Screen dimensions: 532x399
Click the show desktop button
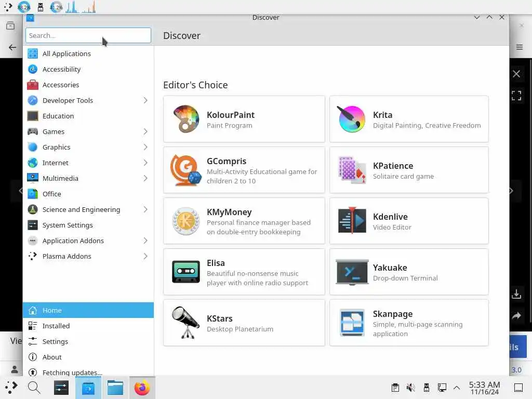coord(518,388)
